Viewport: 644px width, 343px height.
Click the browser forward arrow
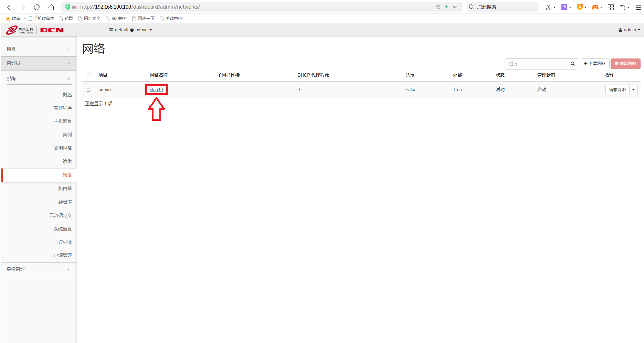(23, 7)
